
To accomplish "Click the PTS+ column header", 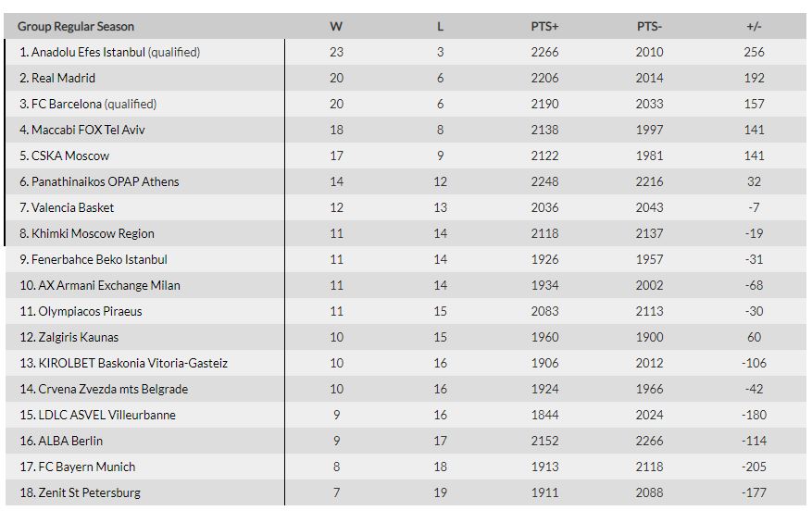I will [x=545, y=27].
